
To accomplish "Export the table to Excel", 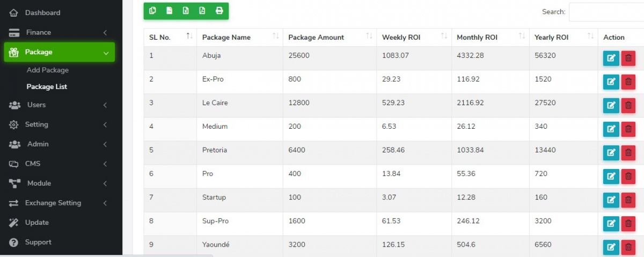I will [186, 11].
